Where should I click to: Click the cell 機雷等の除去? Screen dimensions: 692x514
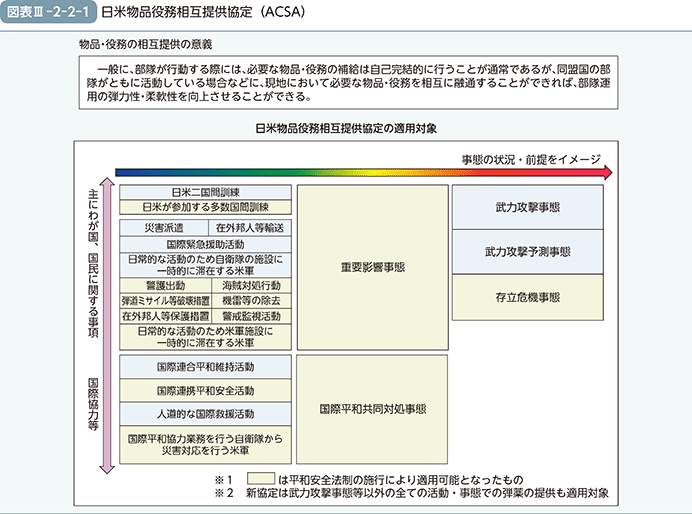click(252, 301)
